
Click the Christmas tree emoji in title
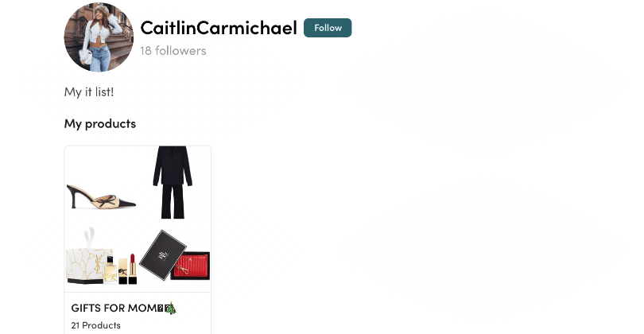click(x=171, y=308)
